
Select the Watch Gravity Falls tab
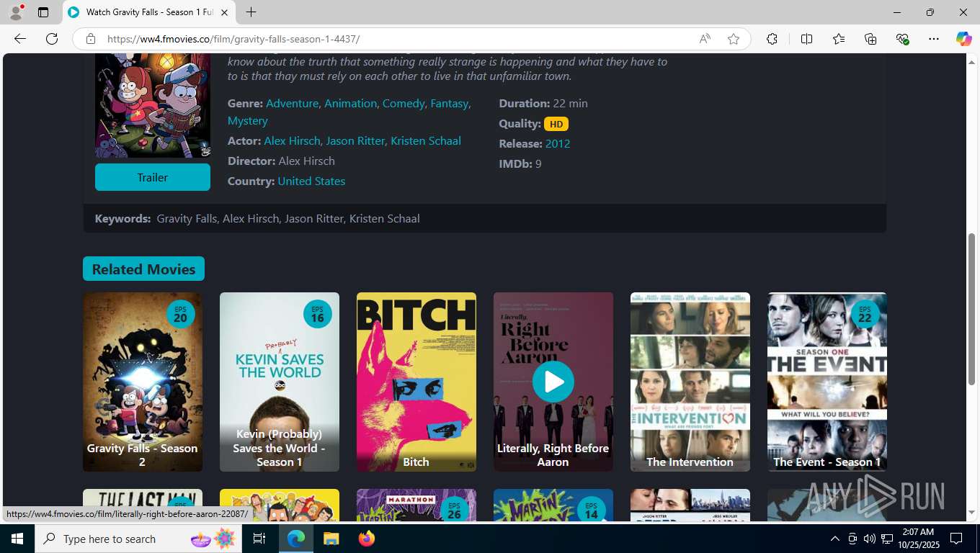click(149, 12)
